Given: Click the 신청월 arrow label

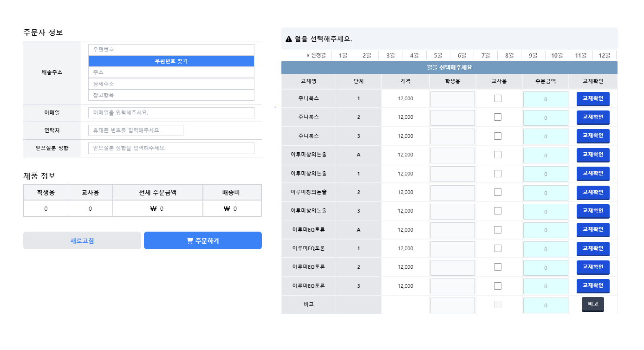Looking at the screenshot, I should click(316, 56).
